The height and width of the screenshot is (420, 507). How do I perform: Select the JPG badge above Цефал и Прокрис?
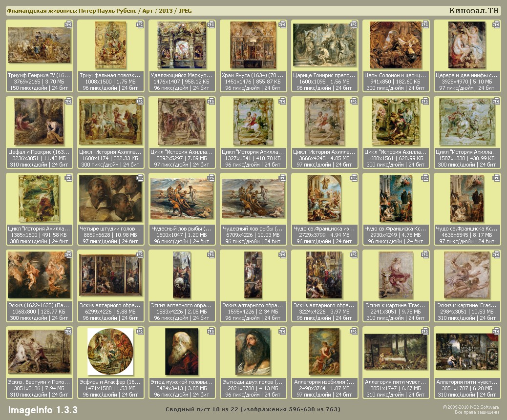68,101
